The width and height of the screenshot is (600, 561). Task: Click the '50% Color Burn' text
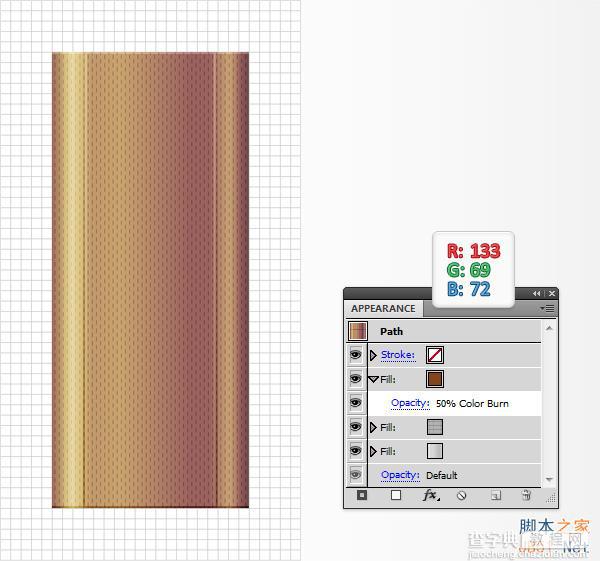pos(473,403)
